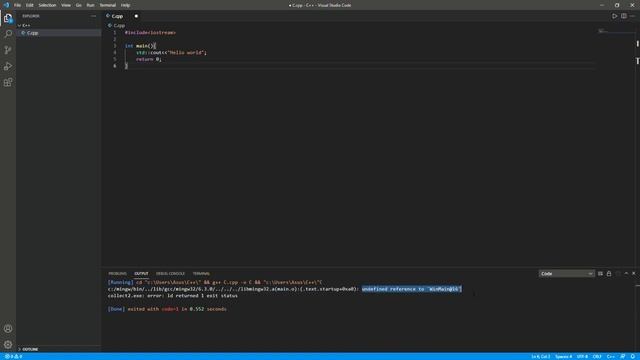
Task: Open the Go menu
Action: tap(78, 5)
